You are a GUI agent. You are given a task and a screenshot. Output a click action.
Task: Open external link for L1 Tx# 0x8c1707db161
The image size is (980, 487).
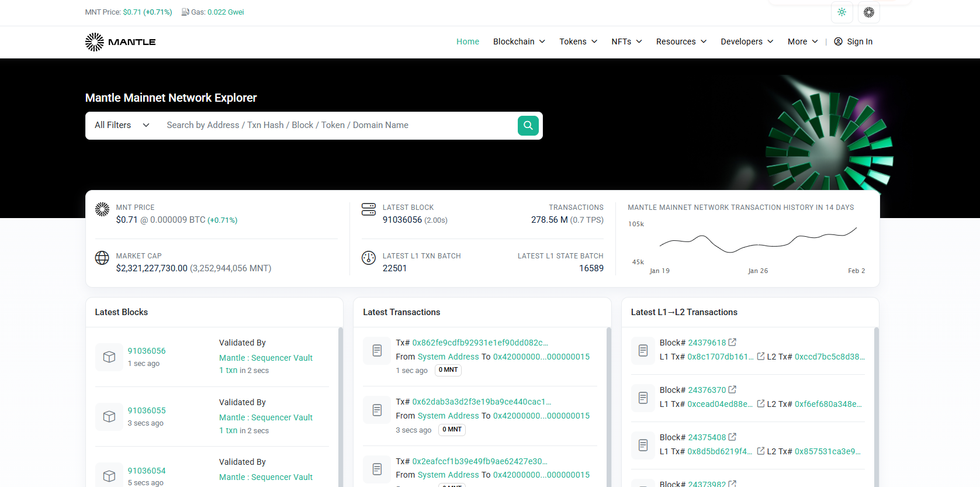pyautogui.click(x=761, y=356)
